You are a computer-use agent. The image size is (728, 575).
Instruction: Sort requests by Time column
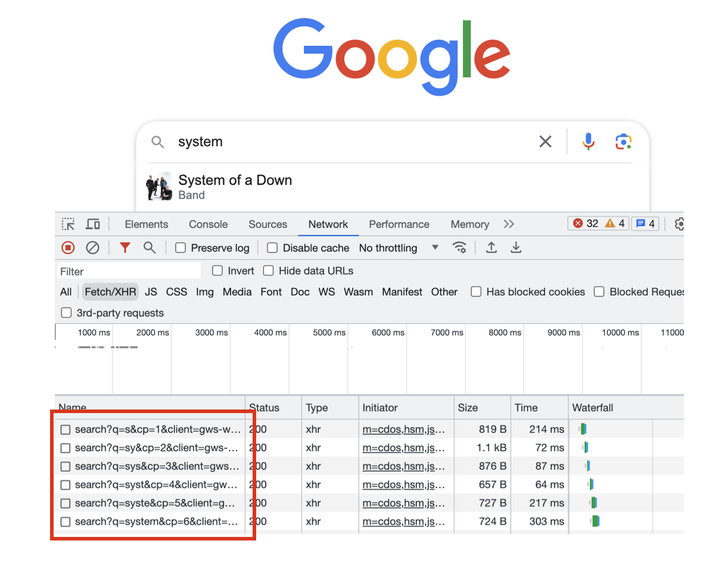pos(539,408)
